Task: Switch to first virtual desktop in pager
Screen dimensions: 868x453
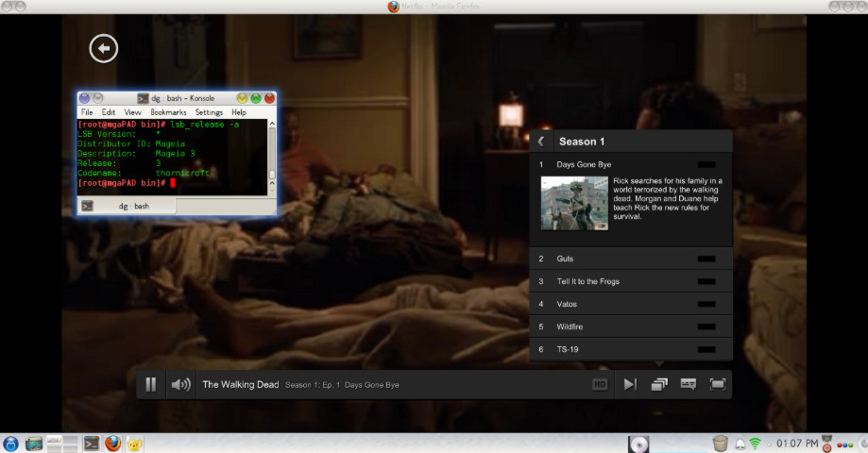Action: [x=54, y=440]
